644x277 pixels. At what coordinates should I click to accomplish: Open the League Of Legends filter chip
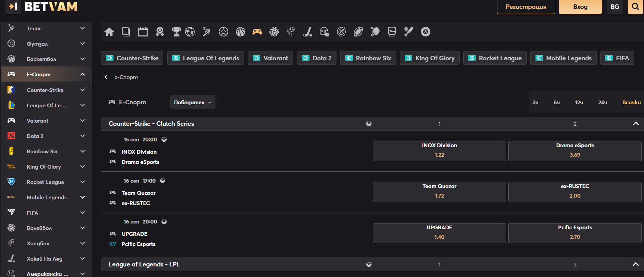(205, 58)
